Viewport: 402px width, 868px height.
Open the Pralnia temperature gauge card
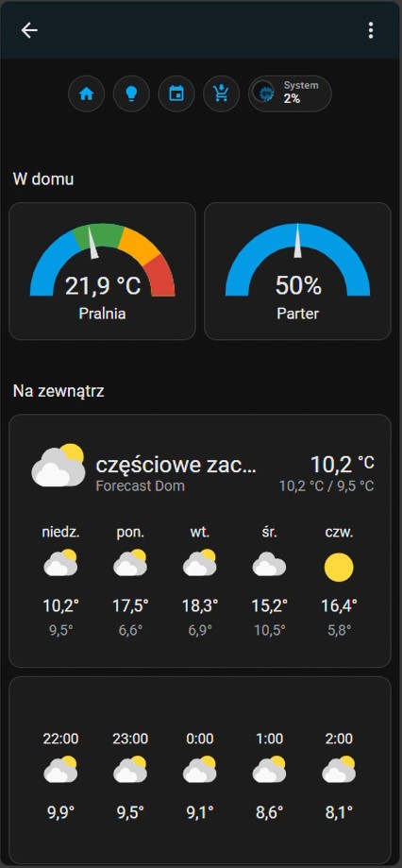click(x=102, y=271)
